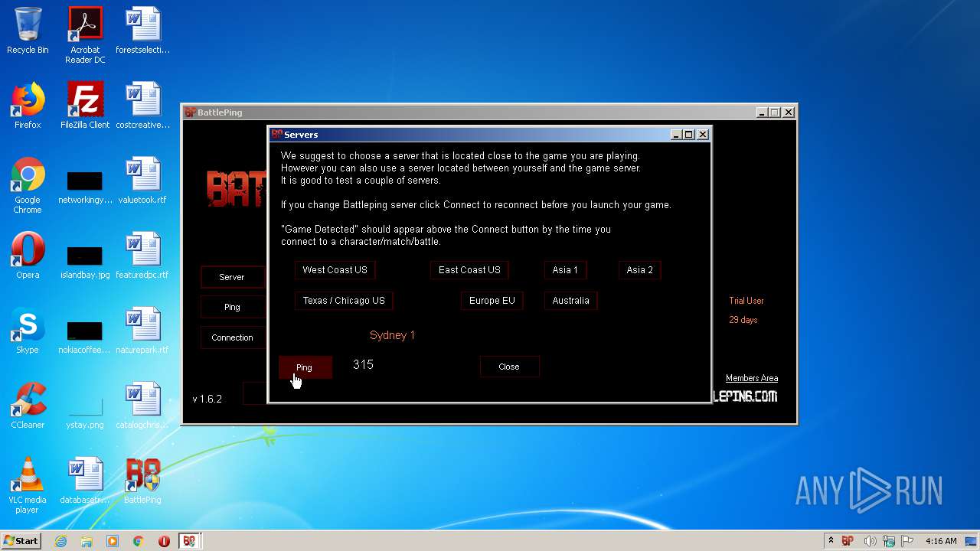Open Internet Explorer from taskbar

point(60,541)
